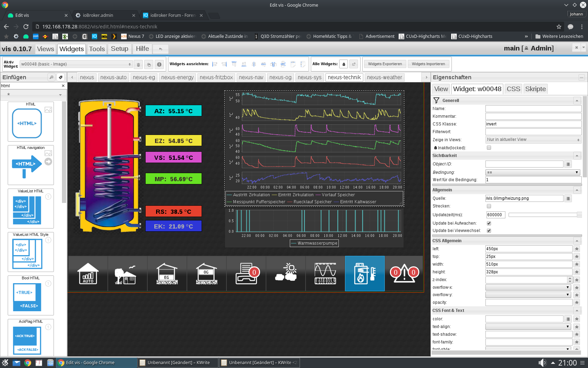
Task: Select the heating technik navigation icon
Action: [x=365, y=273]
